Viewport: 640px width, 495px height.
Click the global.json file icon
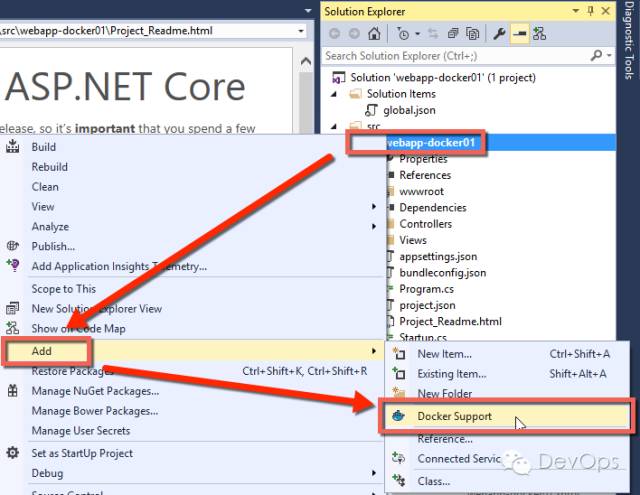pos(371,110)
